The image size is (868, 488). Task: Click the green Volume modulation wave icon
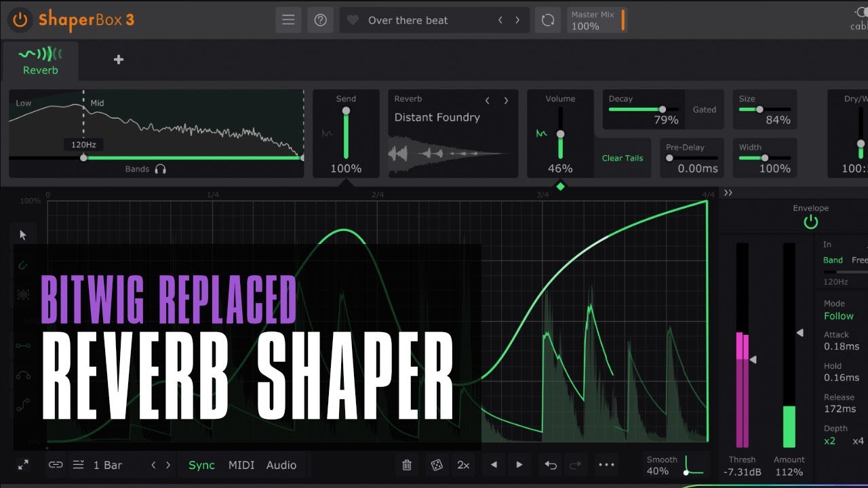pyautogui.click(x=541, y=134)
